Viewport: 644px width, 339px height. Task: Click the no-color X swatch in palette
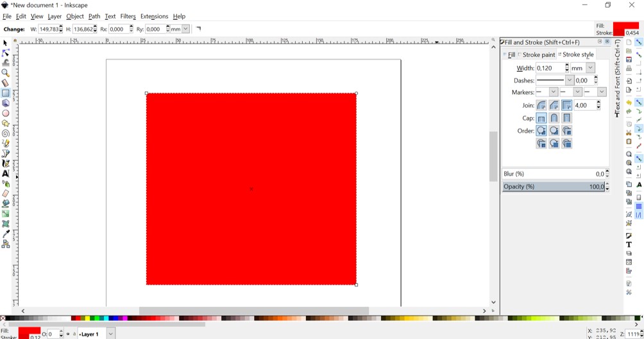3,318
